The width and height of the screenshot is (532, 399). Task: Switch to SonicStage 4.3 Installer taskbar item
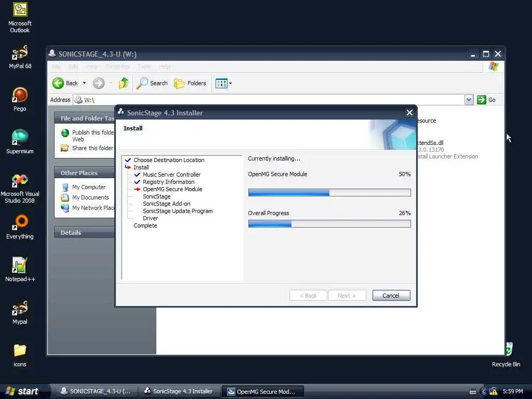pos(179,391)
